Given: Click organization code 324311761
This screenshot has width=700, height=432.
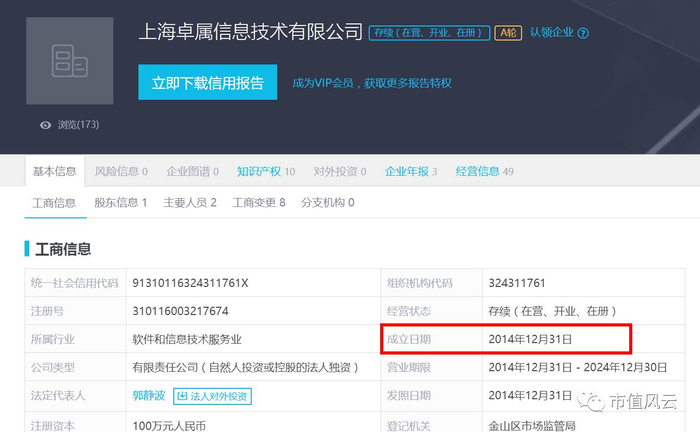Looking at the screenshot, I should [x=517, y=283].
